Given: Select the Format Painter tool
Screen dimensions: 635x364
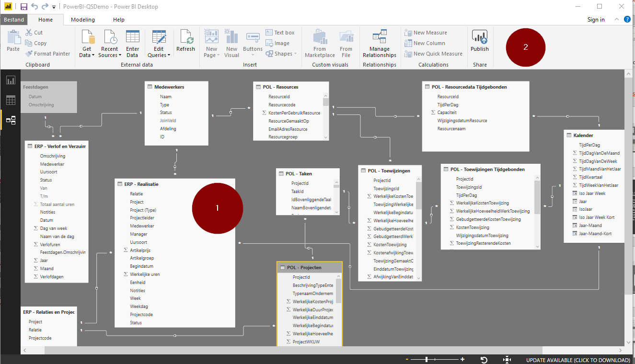Looking at the screenshot, I should (x=47, y=54).
